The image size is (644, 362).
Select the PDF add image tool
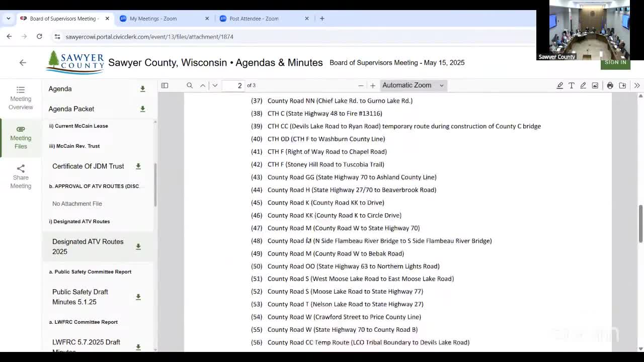pyautogui.click(x=595, y=85)
